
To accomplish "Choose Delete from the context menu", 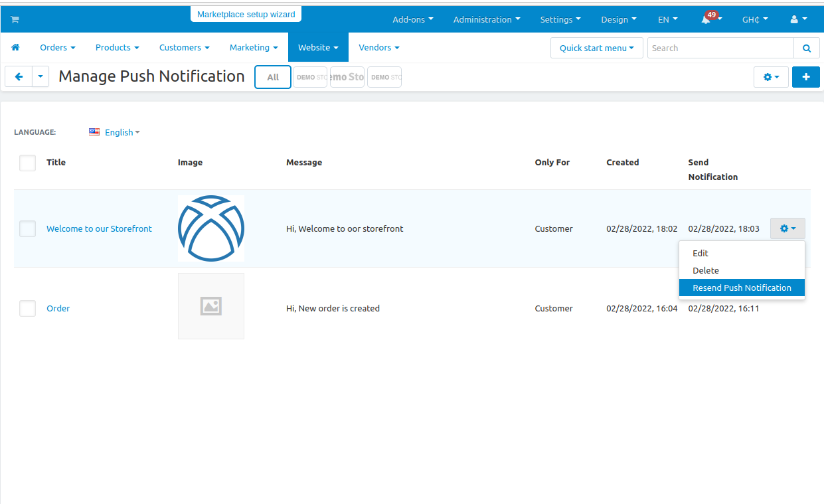I will click(706, 270).
